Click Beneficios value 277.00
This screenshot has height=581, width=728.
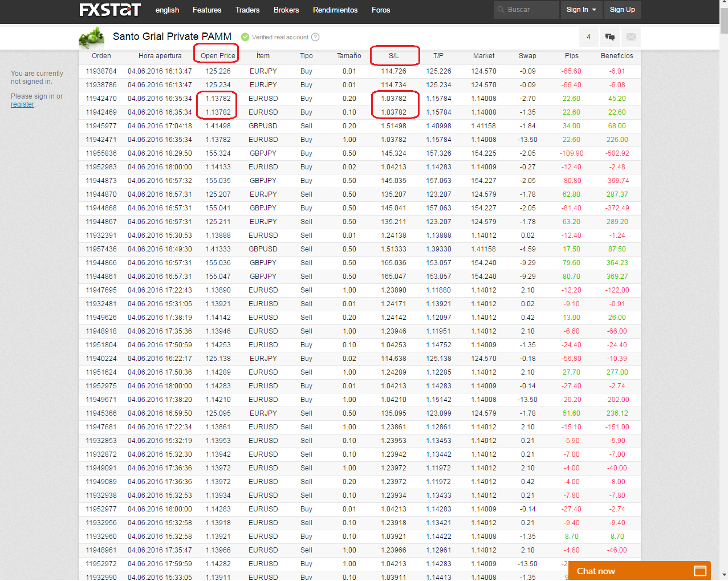tap(617, 372)
